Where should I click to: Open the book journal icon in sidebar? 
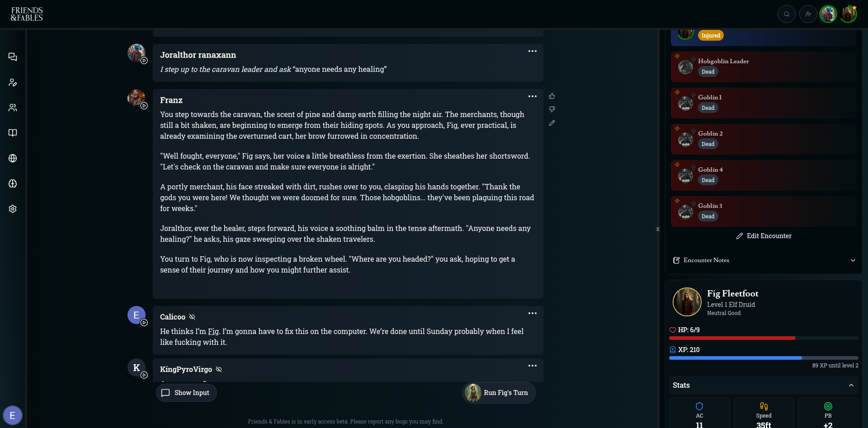pyautogui.click(x=13, y=133)
